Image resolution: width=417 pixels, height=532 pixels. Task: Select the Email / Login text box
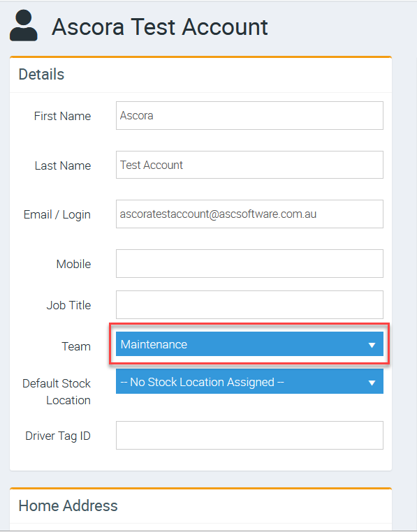(x=249, y=214)
